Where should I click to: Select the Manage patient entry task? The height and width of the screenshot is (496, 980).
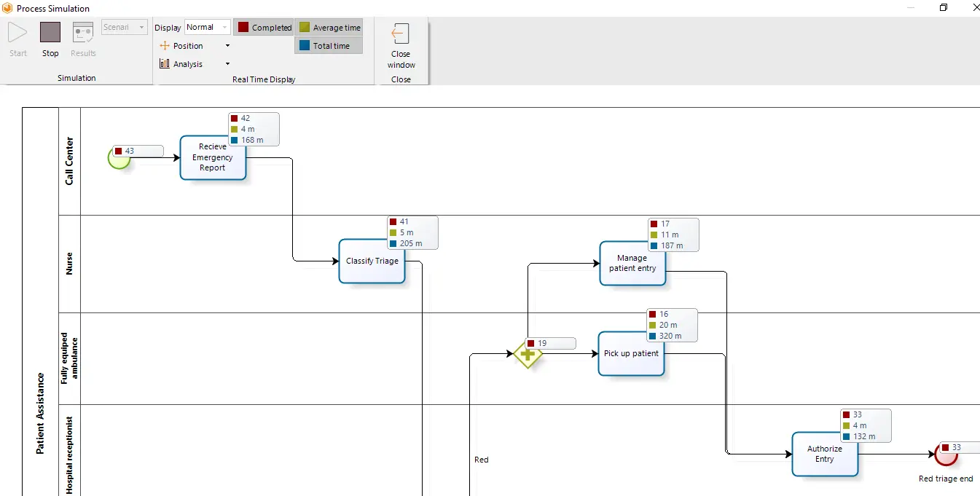coord(632,263)
